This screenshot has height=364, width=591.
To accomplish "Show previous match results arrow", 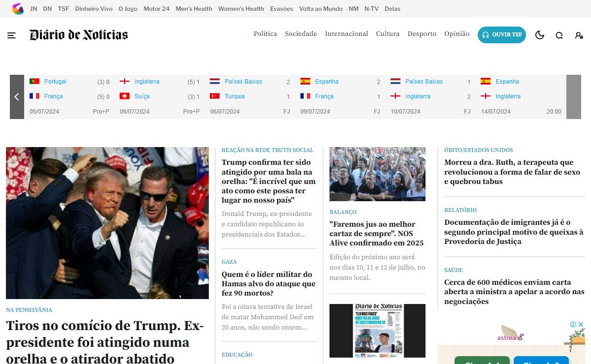I will pyautogui.click(x=17, y=97).
